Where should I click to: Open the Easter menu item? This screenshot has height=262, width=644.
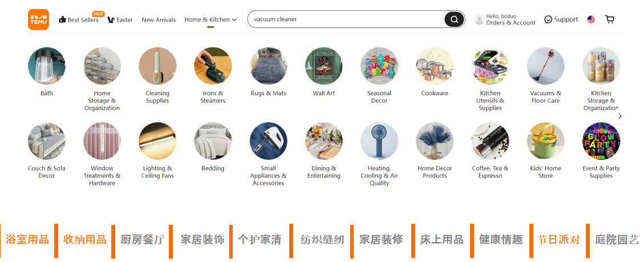pos(120,20)
